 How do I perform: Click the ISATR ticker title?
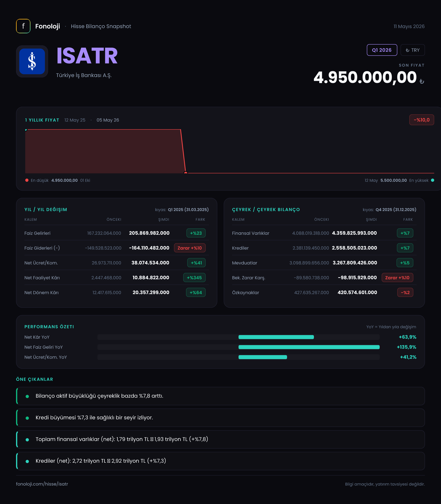(x=87, y=56)
